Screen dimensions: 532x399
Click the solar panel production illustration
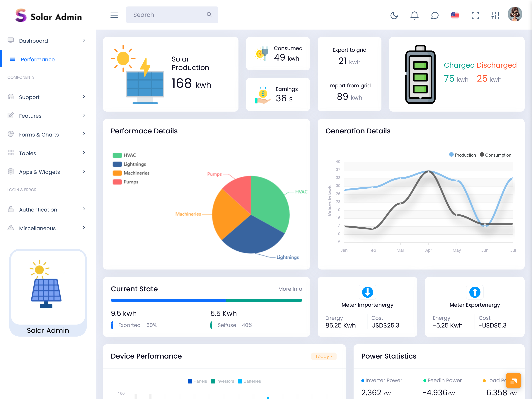(x=137, y=74)
